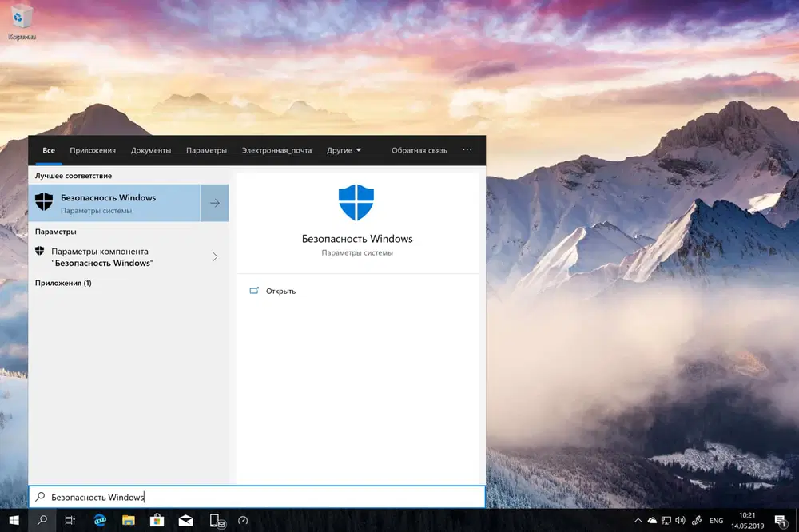Show hidden tray icons with the chevron
The image size is (799, 532).
click(x=638, y=522)
